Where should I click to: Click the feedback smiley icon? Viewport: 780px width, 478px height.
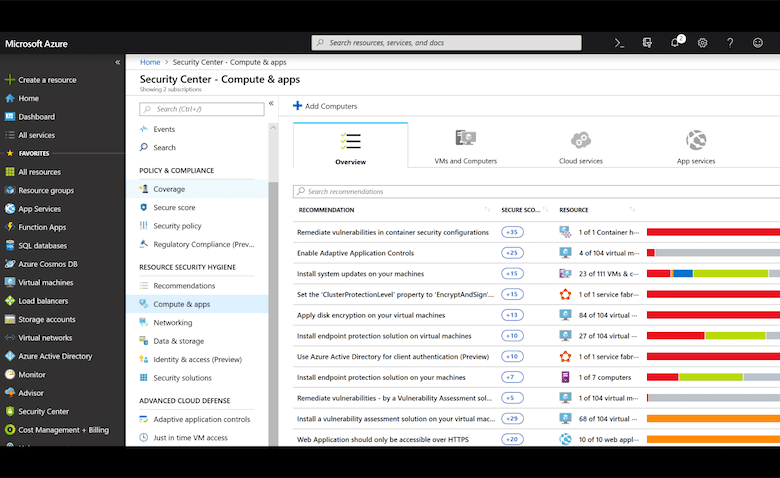[758, 43]
